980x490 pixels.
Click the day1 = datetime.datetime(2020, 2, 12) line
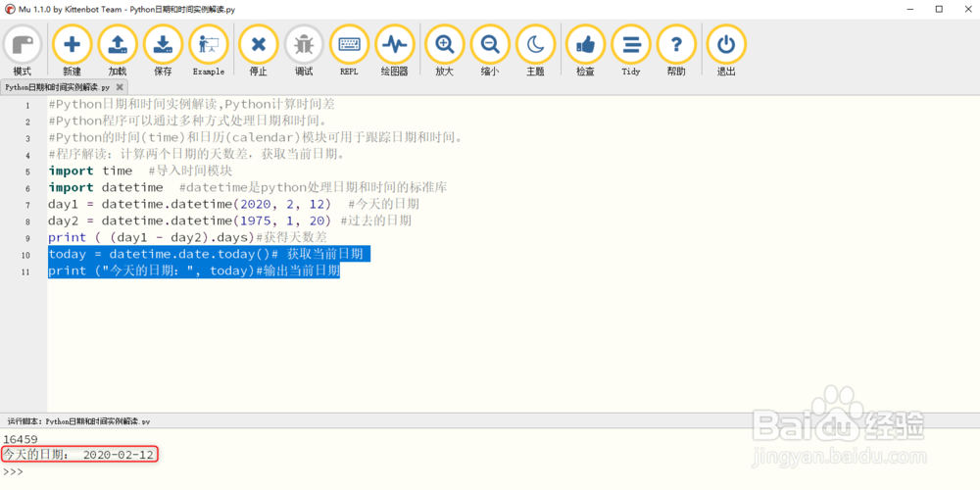coord(189,205)
